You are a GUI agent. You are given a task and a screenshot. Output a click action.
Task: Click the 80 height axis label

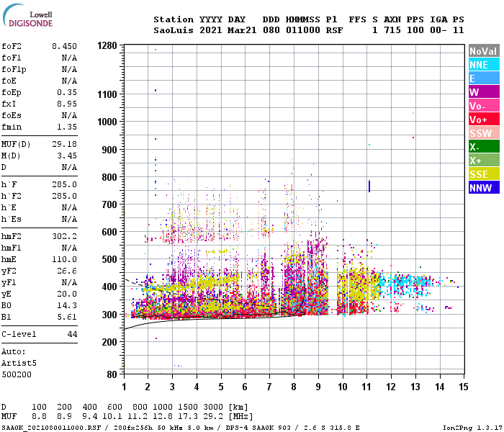(x=112, y=374)
